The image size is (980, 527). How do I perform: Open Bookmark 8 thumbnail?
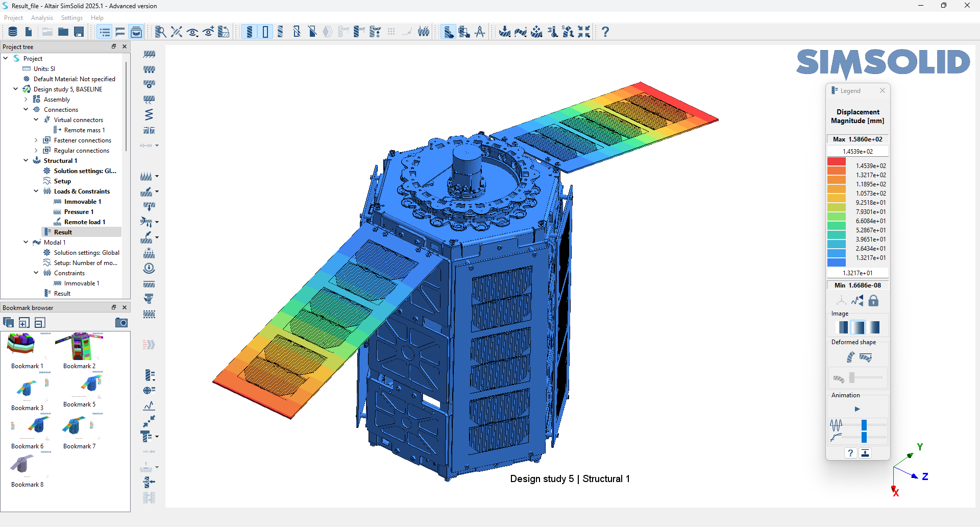point(28,465)
